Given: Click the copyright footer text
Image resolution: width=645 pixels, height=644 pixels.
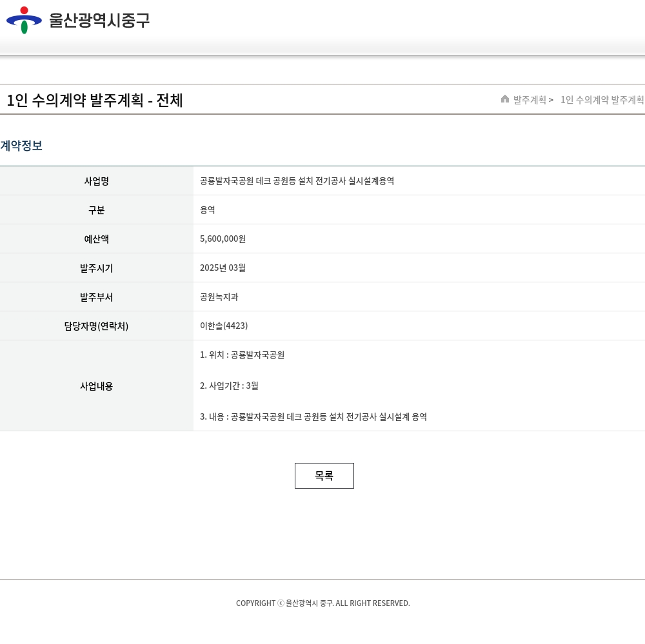Looking at the screenshot, I should pyautogui.click(x=322, y=603).
